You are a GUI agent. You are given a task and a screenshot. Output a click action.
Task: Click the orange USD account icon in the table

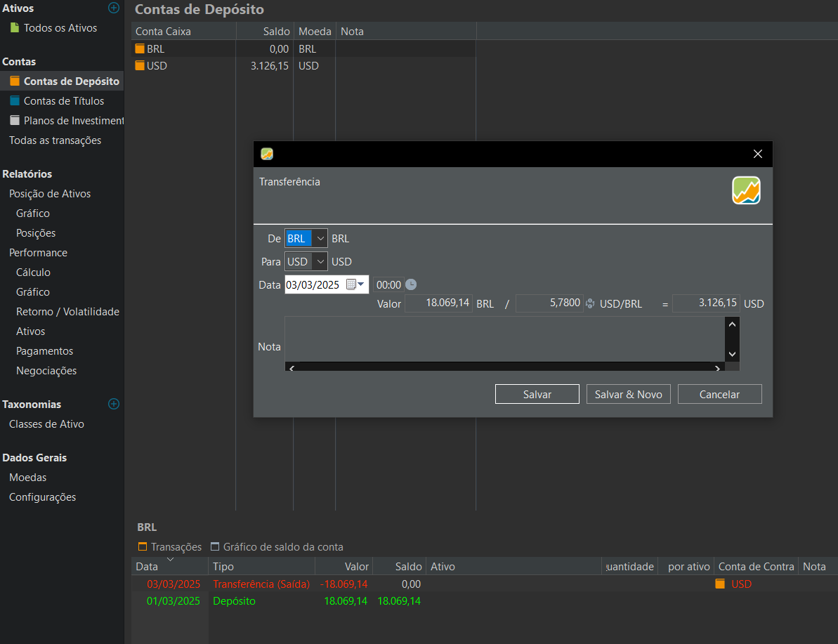(x=140, y=66)
